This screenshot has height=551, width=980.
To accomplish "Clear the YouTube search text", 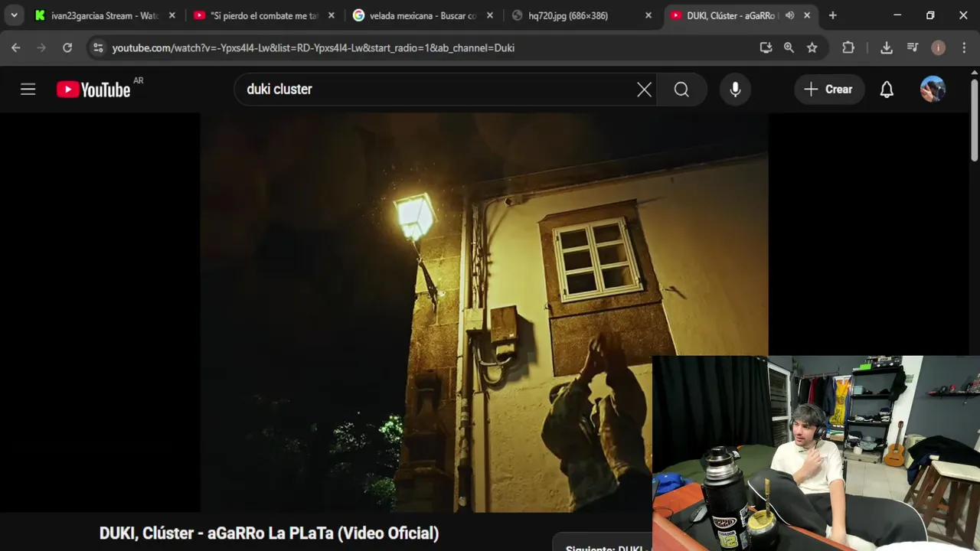I will 645,90.
